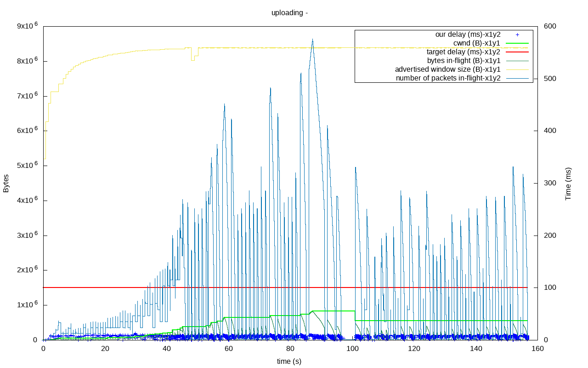Screen dimensions: 588x368
Task: Click the 140 time axis tick label
Action: pos(476,349)
